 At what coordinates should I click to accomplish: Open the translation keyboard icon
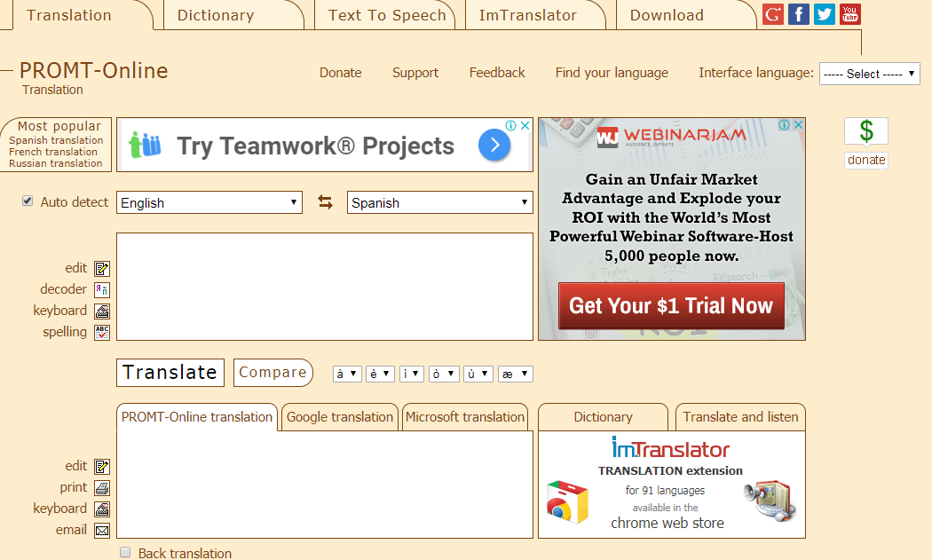coord(102,509)
